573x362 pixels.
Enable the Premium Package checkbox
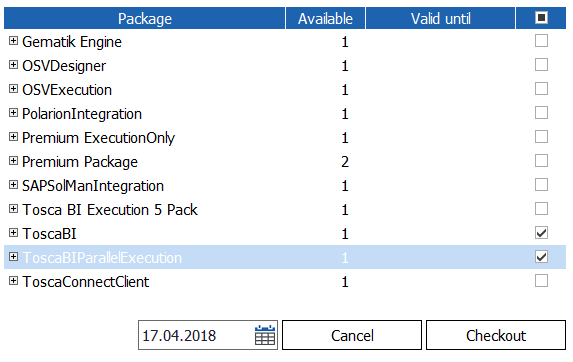(541, 161)
